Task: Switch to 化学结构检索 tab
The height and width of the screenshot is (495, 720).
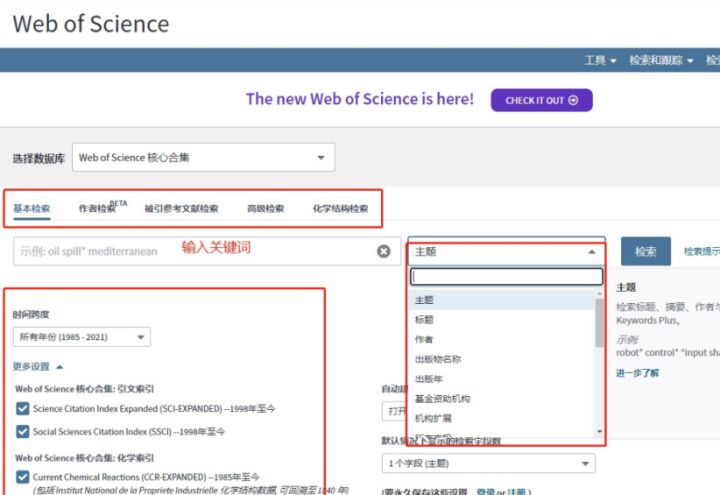Action: pos(340,208)
